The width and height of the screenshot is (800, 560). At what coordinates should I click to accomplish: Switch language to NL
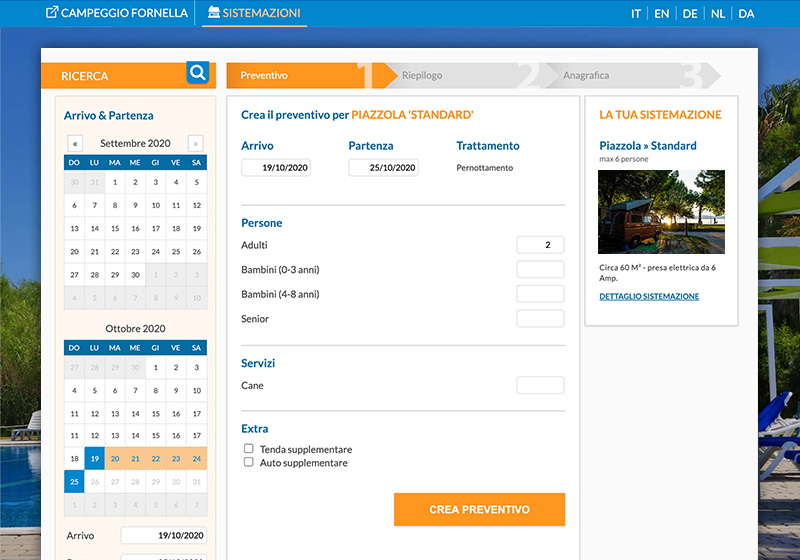pyautogui.click(x=718, y=14)
